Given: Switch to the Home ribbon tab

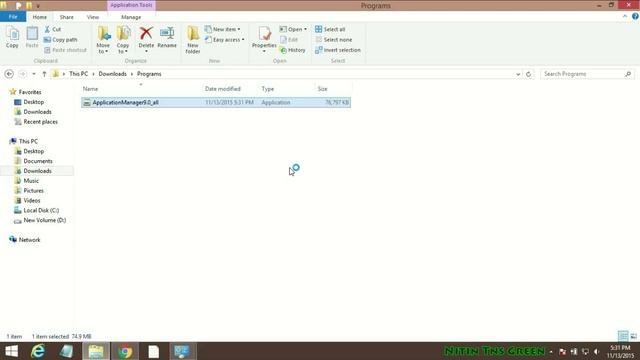Looking at the screenshot, I should [40, 17].
